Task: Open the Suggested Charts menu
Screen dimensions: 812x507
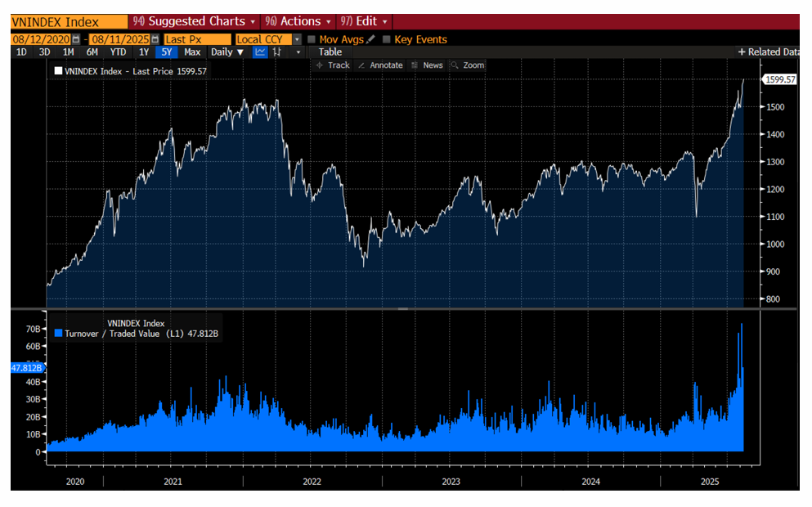Action: point(195,21)
